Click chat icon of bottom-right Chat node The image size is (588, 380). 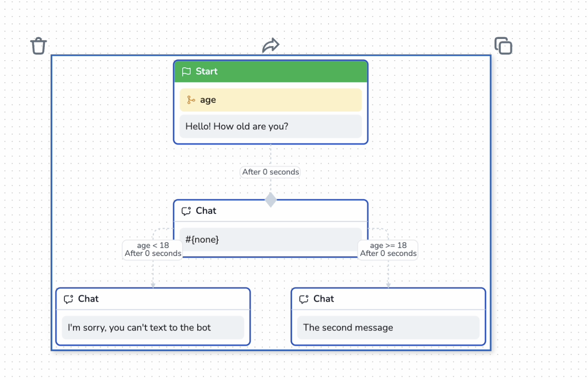pyautogui.click(x=304, y=299)
